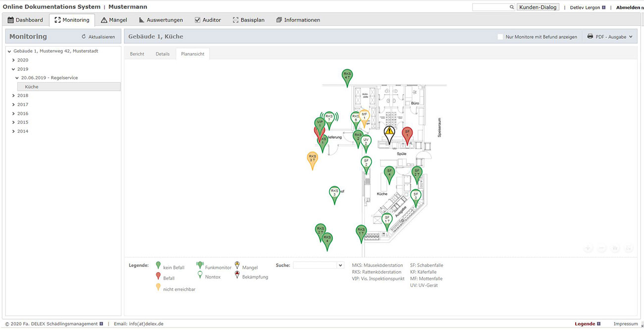
Task: Click the warning triangle Mangel marker on plan
Action: click(389, 132)
